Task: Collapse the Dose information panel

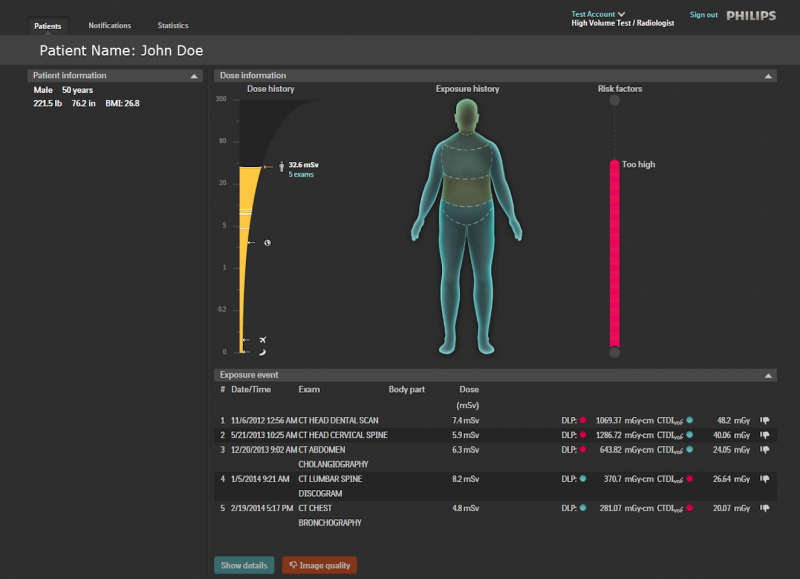Action: pos(768,76)
